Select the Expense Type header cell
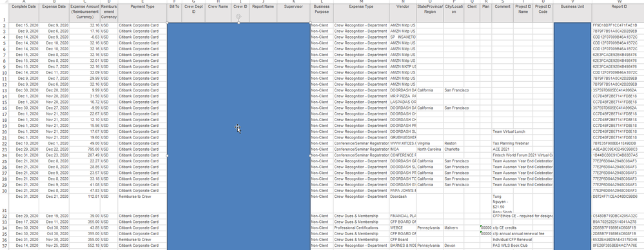The image size is (644, 250). tap(361, 13)
